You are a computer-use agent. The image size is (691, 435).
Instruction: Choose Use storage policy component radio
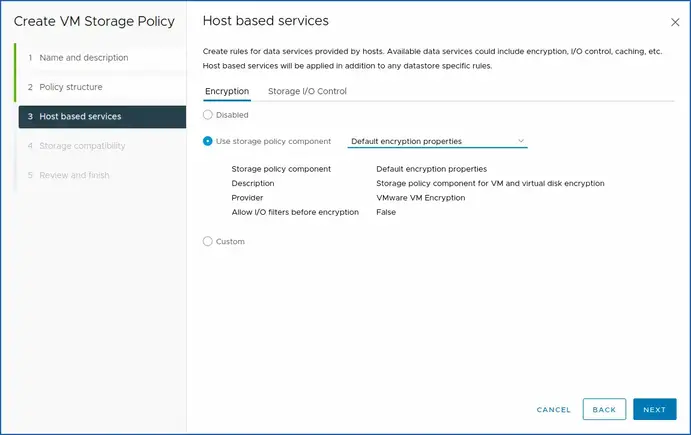[208, 141]
